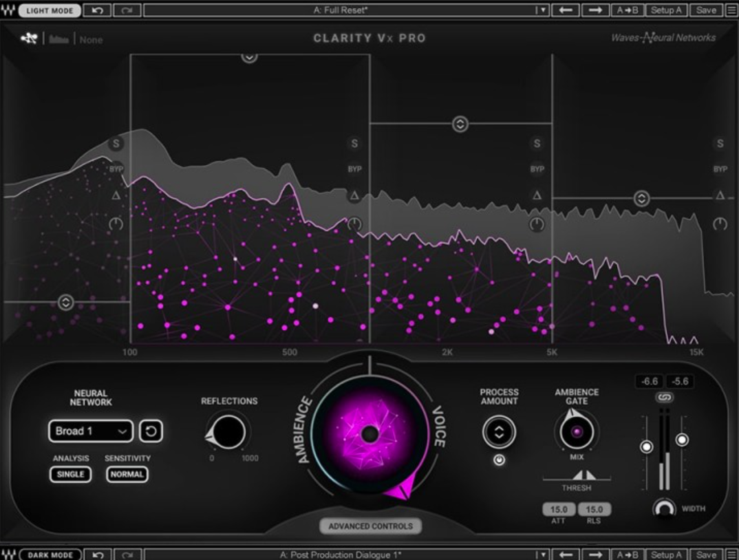Image resolution: width=739 pixels, height=560 pixels.
Task: Click the Ambience Gate MIX knob
Action: [577, 431]
